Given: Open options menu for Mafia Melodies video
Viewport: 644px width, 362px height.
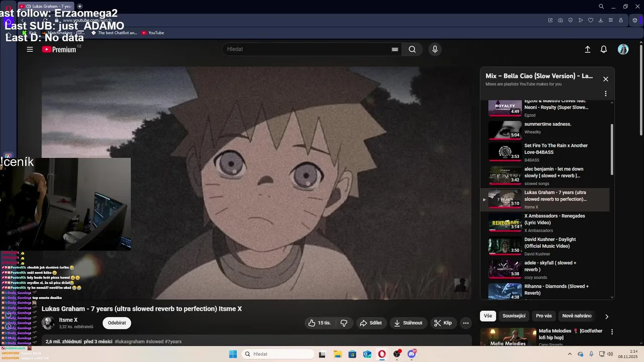Looking at the screenshot, I should point(612,332).
